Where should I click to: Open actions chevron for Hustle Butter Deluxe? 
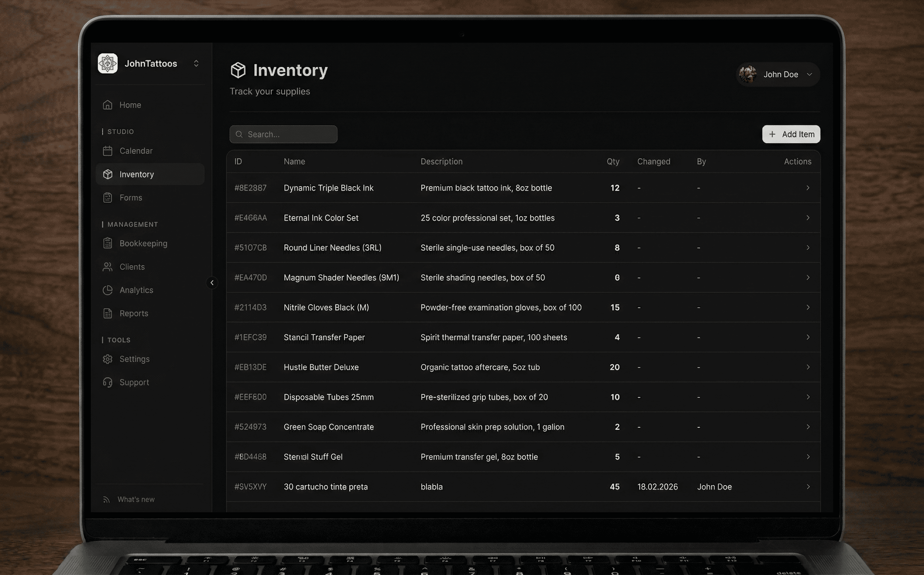(x=808, y=367)
